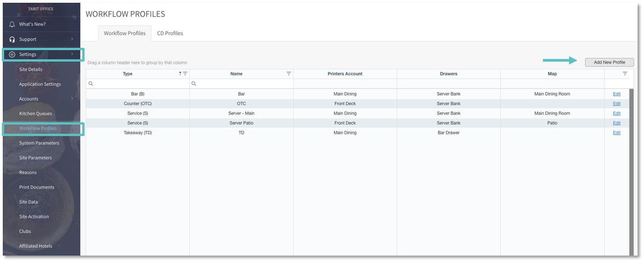Select the Workflow Profiles tab

125,33
